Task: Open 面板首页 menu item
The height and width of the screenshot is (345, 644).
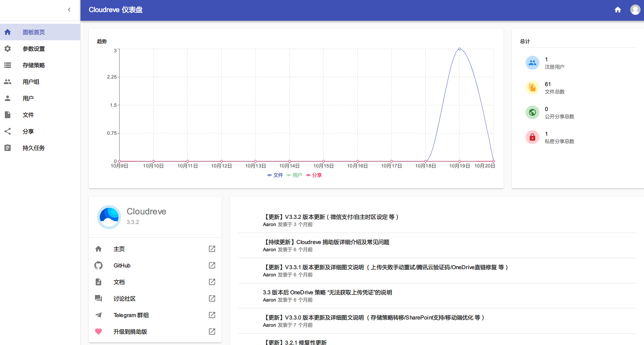Action: pyautogui.click(x=40, y=32)
